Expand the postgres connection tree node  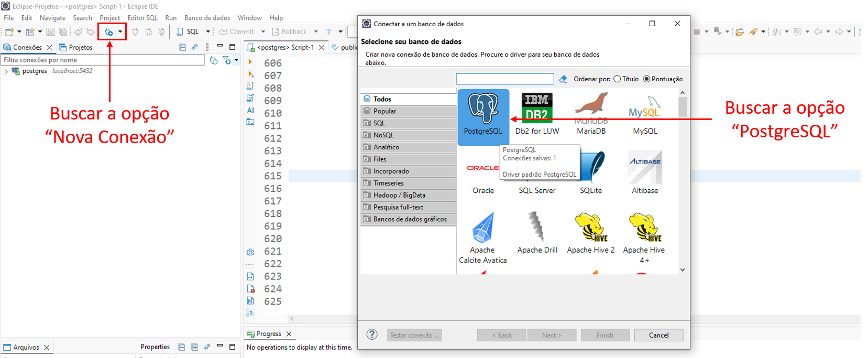point(6,71)
